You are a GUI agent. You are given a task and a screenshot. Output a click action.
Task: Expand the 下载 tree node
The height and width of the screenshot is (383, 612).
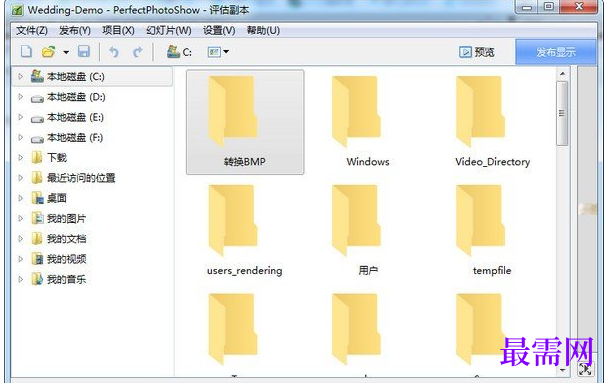(x=21, y=157)
